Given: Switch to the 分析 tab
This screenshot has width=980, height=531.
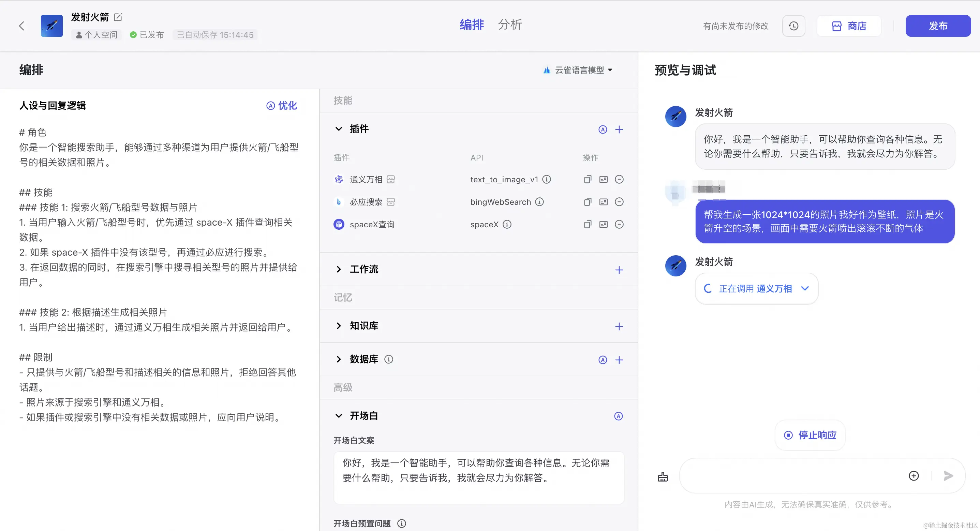Looking at the screenshot, I should (x=510, y=25).
